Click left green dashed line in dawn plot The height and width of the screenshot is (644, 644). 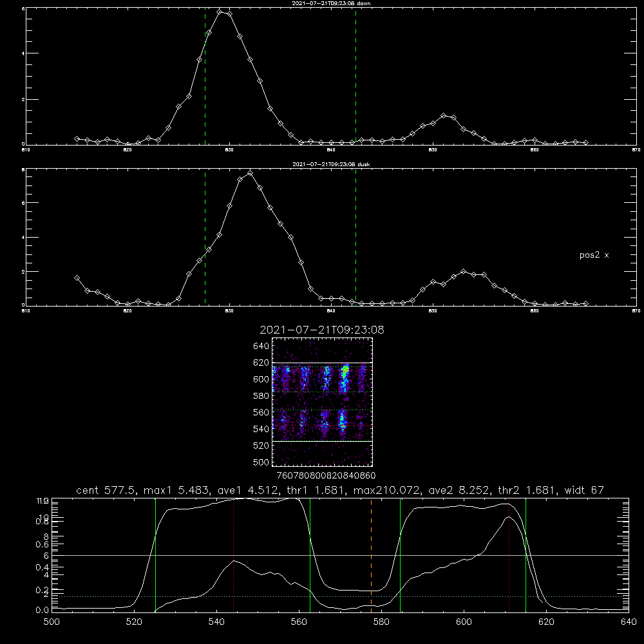tap(205, 76)
